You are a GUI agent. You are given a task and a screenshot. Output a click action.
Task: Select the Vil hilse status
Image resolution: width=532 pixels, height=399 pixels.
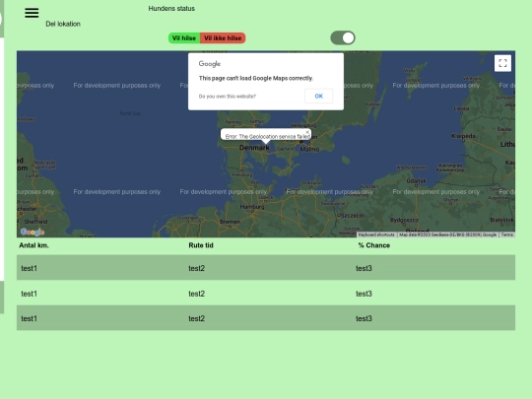(x=184, y=38)
